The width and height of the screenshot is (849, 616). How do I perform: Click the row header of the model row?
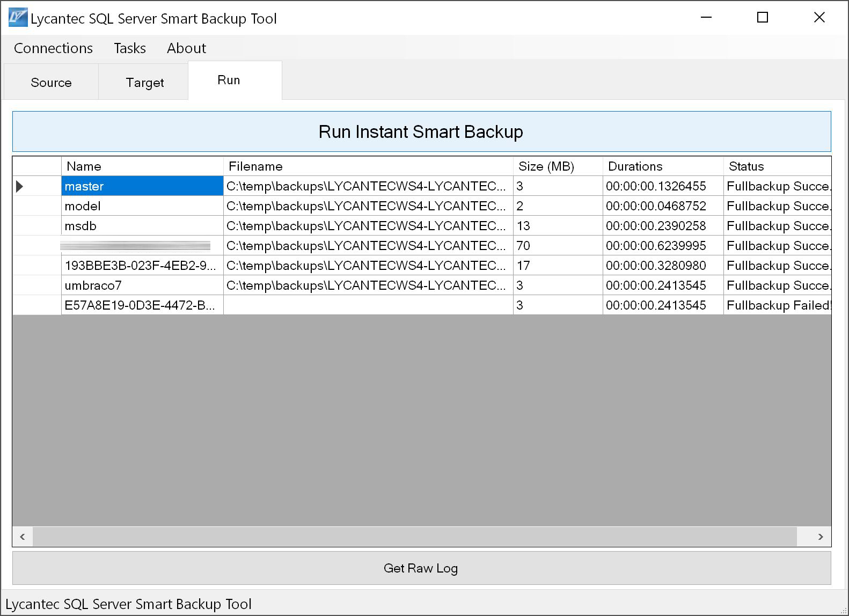37,206
